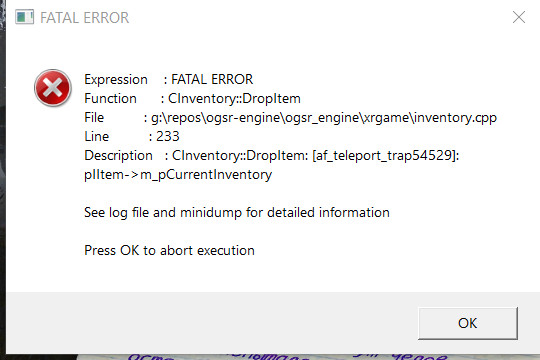Click the line number 233 value
This screenshot has height=360, width=540.
tap(168, 136)
